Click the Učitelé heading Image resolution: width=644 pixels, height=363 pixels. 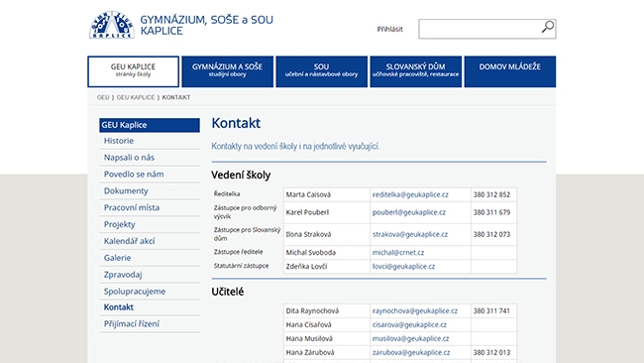(228, 292)
